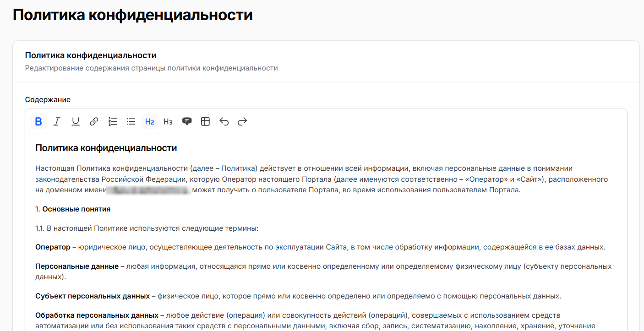This screenshot has height=331, width=644.
Task: Click the paragraph starting 'Настоящая Политика конфиденциальности'
Action: [322, 179]
